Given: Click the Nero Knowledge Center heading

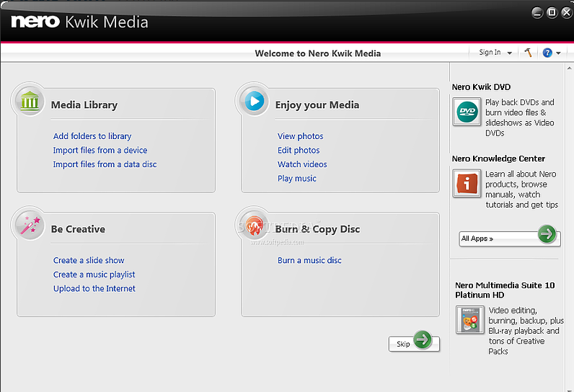Looking at the screenshot, I should [x=498, y=159].
